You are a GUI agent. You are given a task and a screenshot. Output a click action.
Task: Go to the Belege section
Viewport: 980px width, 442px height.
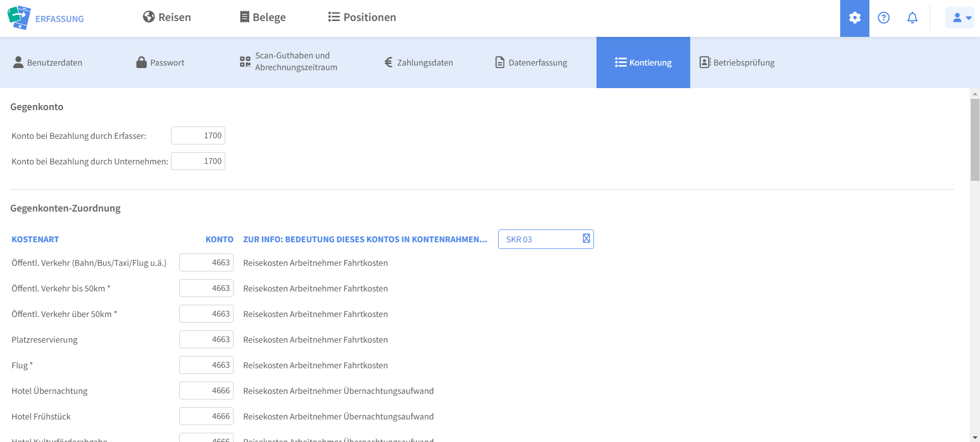click(263, 17)
